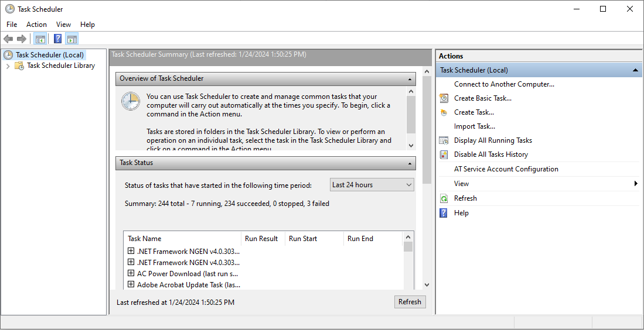
Task: Click the green Refresh icon in Actions pane
Action: [x=444, y=198]
